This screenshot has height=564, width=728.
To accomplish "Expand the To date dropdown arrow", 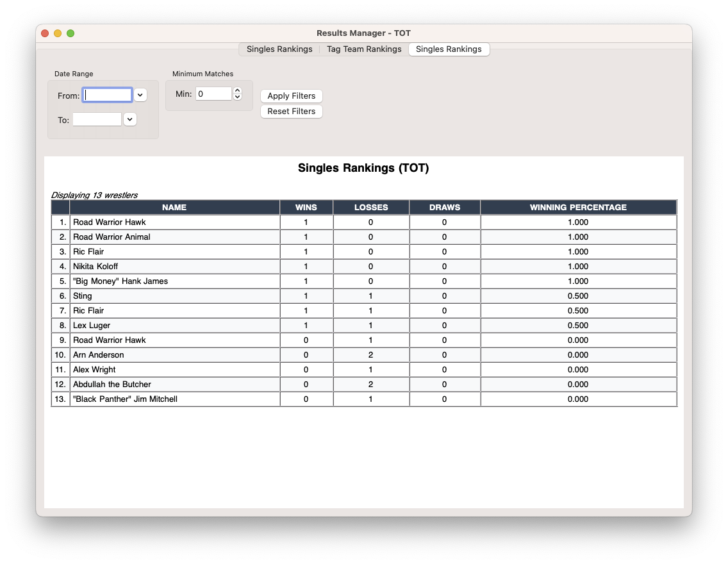I will (130, 119).
